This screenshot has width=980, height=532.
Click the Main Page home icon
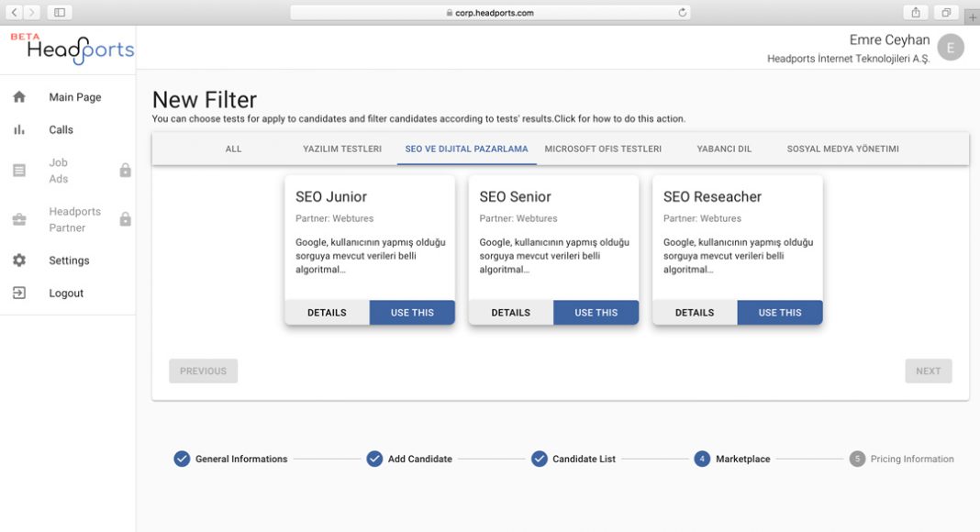tap(19, 97)
